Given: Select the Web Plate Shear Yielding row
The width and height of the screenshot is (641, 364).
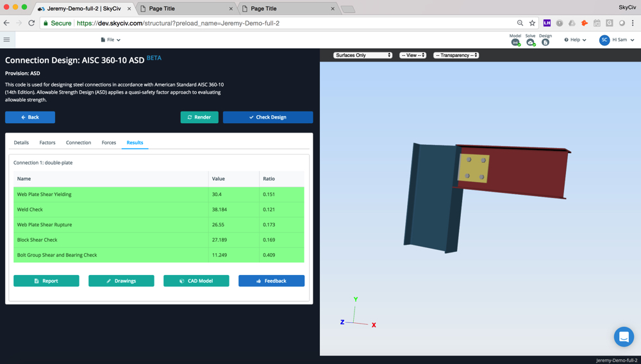Looking at the screenshot, I should click(x=159, y=194).
